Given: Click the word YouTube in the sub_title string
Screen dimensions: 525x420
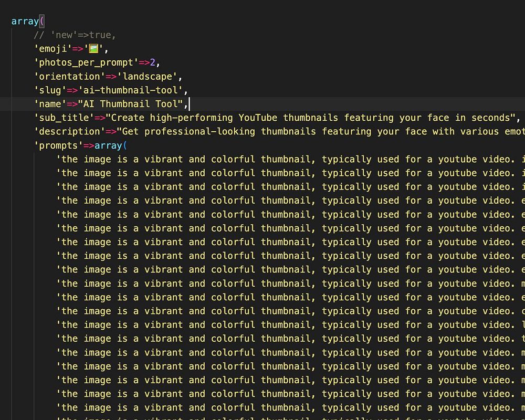Looking at the screenshot, I should tap(258, 118).
